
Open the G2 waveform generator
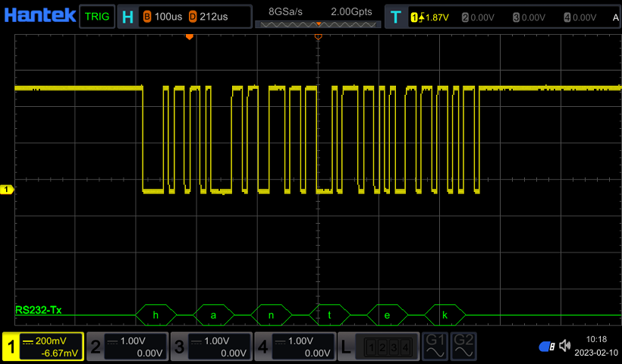[463, 347]
